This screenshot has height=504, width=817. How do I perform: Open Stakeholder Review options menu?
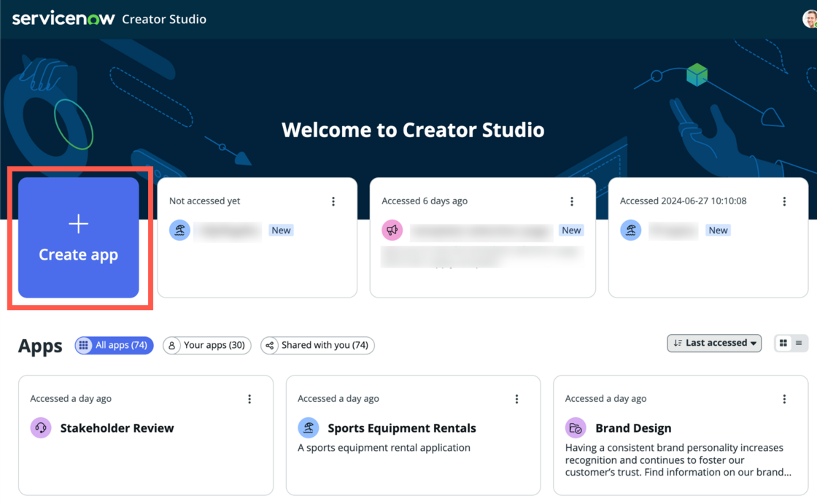click(249, 399)
